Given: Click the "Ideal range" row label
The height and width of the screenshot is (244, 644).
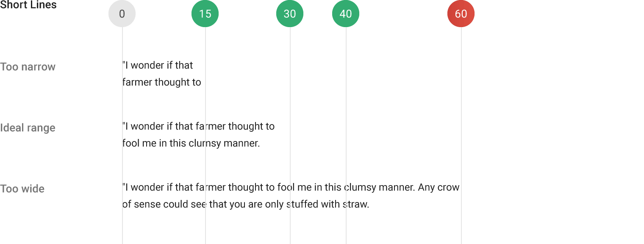Looking at the screenshot, I should 28,128.
